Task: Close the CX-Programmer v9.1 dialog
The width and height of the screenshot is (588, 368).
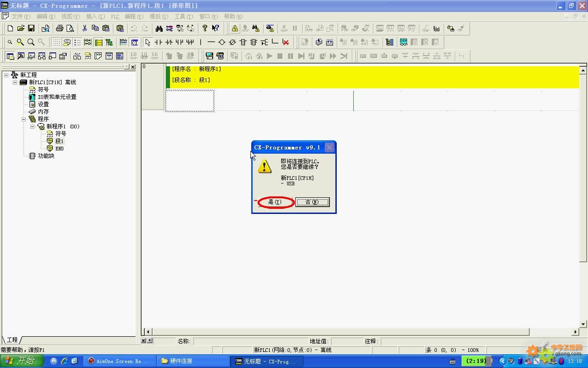Action: pos(329,148)
